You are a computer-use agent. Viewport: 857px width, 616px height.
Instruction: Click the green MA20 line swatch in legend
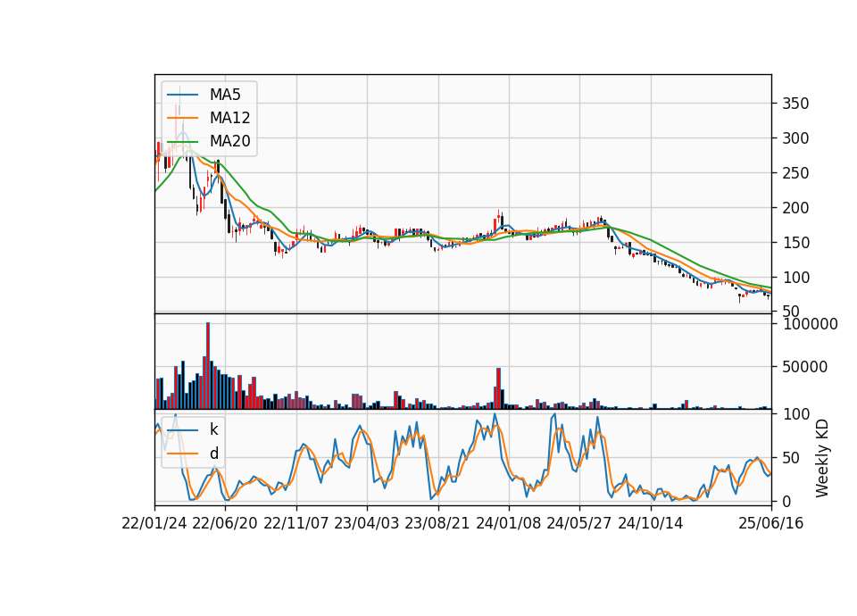[x=182, y=141]
